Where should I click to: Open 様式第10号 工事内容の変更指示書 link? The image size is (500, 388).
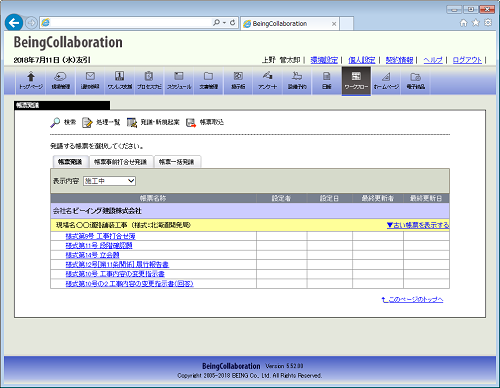115,274
